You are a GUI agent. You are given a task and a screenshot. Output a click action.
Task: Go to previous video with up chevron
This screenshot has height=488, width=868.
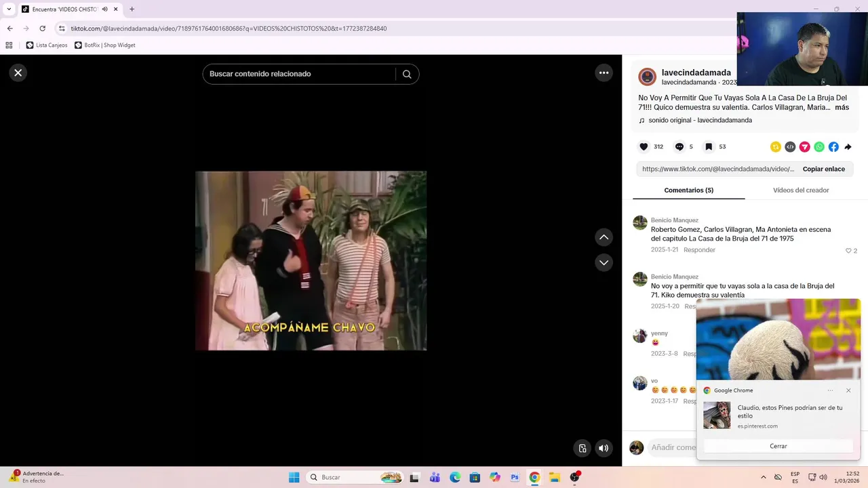604,237
